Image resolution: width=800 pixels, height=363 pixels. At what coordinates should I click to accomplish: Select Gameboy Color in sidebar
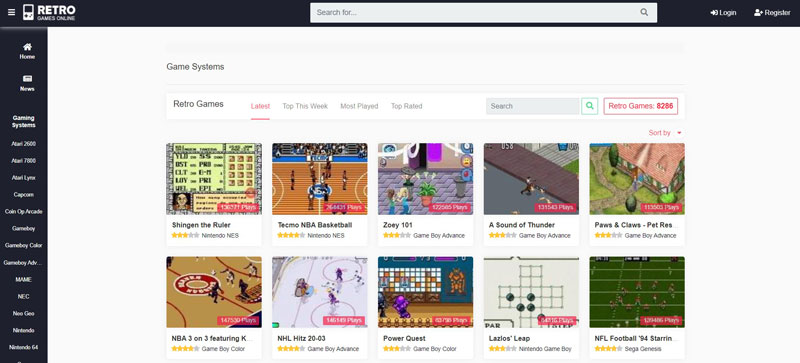(23, 246)
